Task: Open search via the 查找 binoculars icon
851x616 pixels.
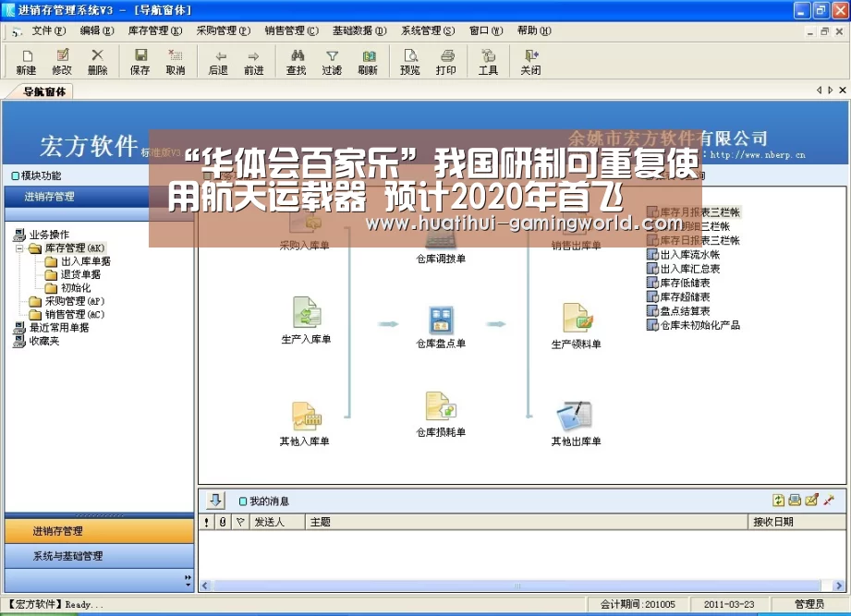Action: (297, 61)
